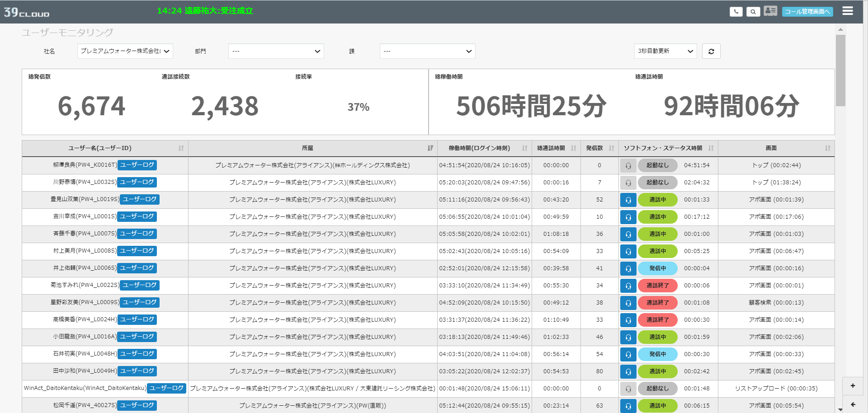Viewport: 868px width, 413px height.
Task: Click headset icon for 斉藤千春 row
Action: pyautogui.click(x=628, y=234)
